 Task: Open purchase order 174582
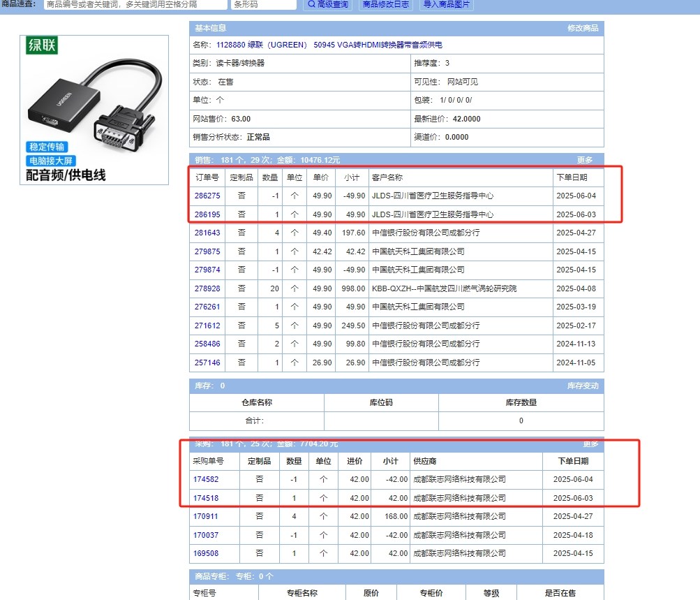(x=206, y=479)
